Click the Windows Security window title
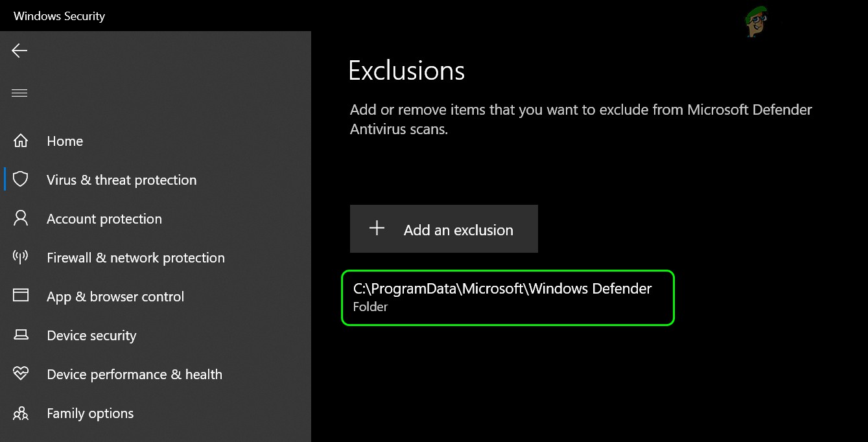 (x=59, y=16)
